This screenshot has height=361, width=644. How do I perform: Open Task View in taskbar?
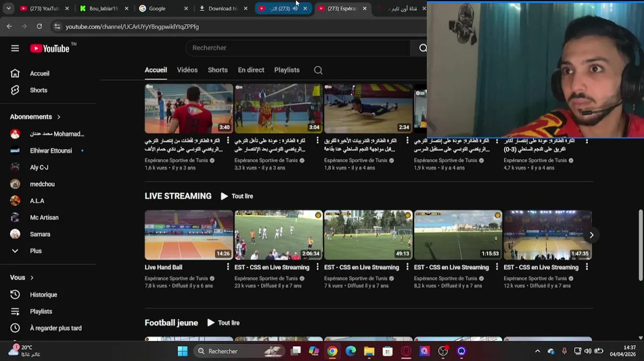pyautogui.click(x=296, y=351)
